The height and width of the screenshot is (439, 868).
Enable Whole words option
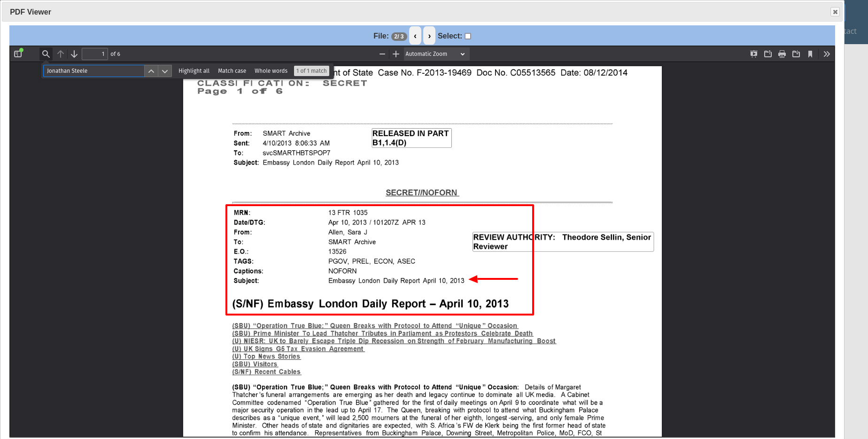coord(271,71)
